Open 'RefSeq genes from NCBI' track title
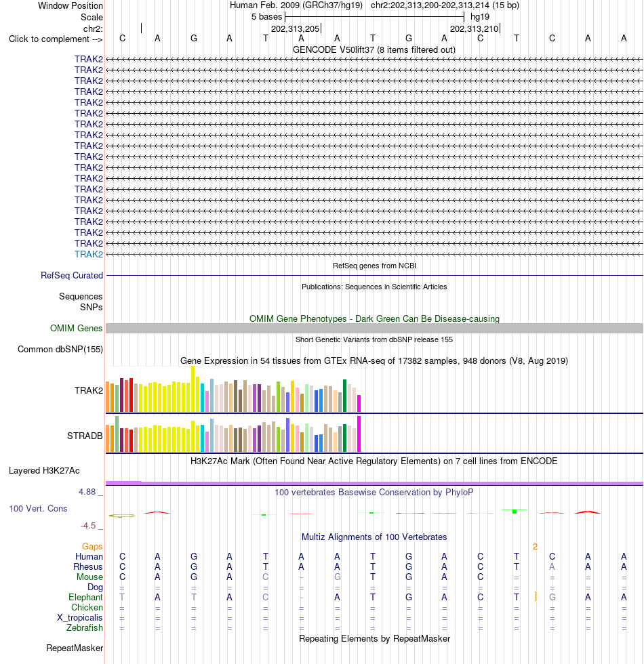 coord(374,266)
